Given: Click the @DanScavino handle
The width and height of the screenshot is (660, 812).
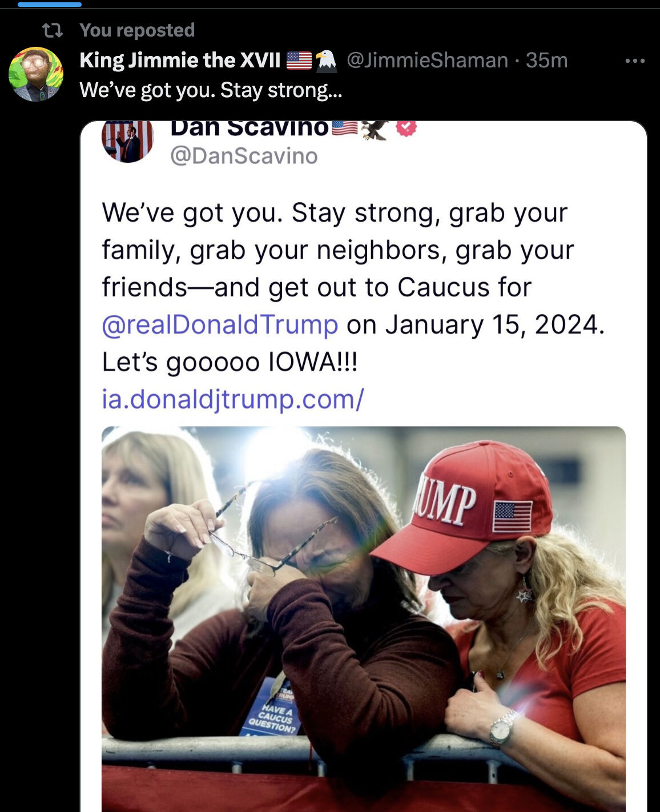Looking at the screenshot, I should [244, 156].
